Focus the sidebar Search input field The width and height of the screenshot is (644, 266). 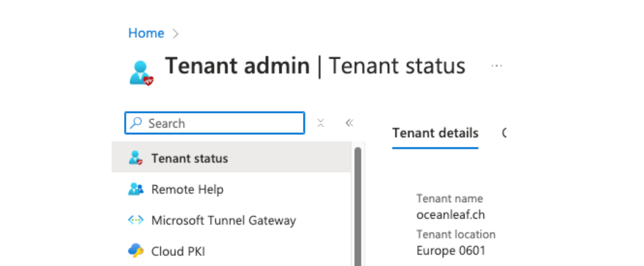223,123
